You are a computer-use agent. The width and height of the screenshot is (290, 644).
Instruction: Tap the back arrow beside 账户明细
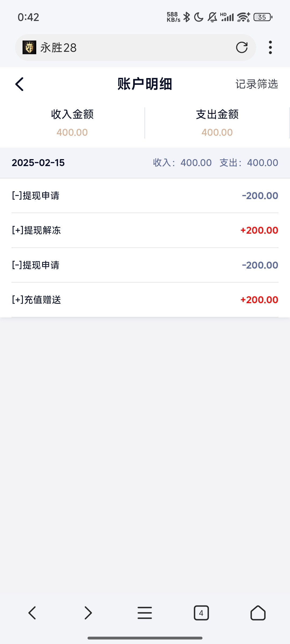pyautogui.click(x=20, y=84)
